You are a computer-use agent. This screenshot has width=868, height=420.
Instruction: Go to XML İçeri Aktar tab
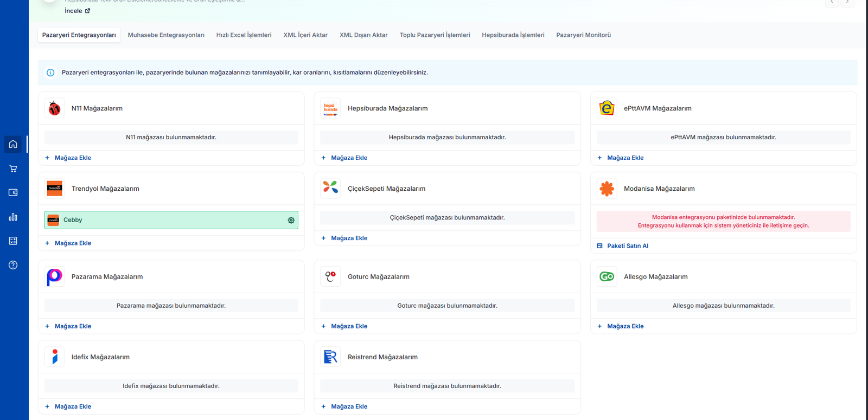(305, 35)
